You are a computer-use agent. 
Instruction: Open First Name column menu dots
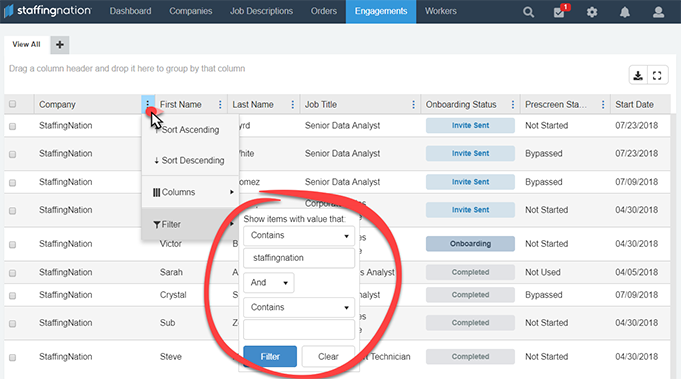pyautogui.click(x=220, y=104)
